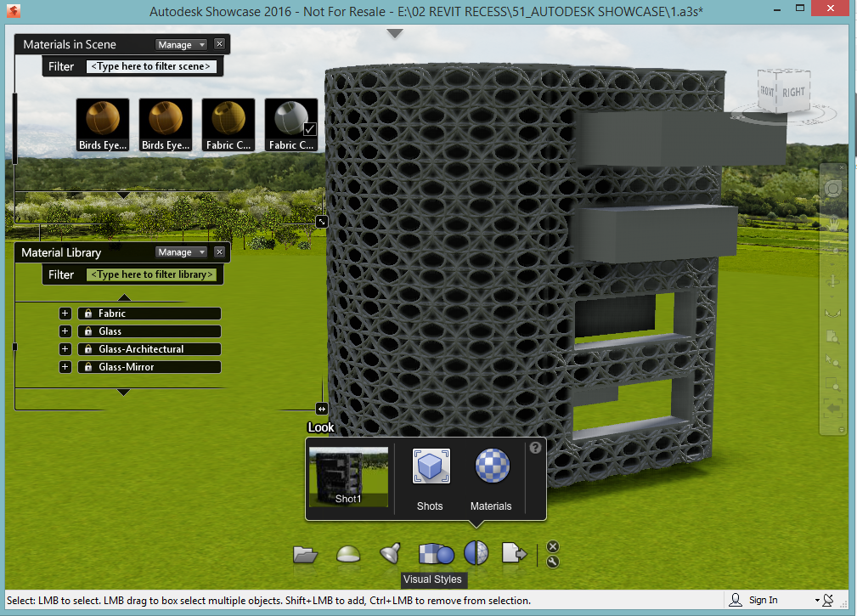Click the wrench settings icon
The image size is (857, 616).
553,562
